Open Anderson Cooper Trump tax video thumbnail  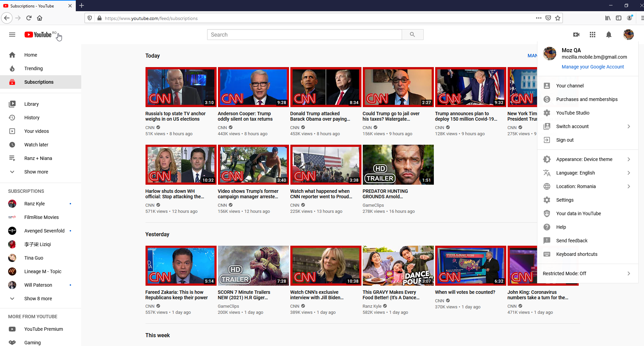click(x=253, y=87)
